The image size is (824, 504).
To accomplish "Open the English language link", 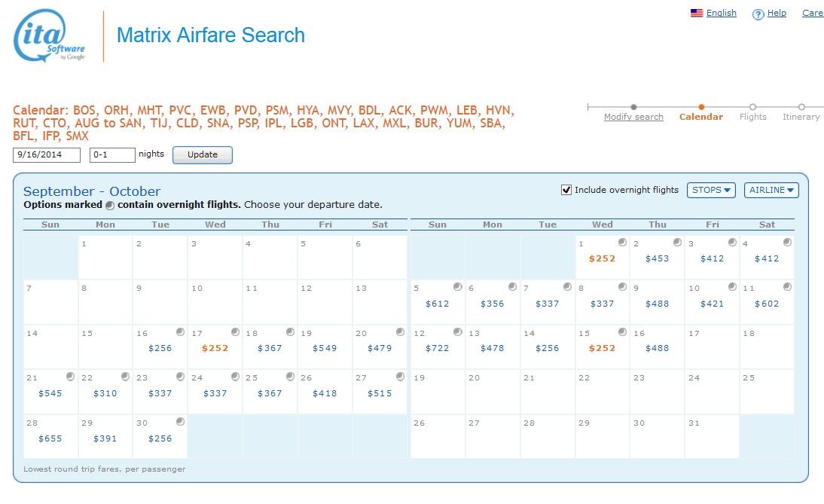I will pos(721,13).
